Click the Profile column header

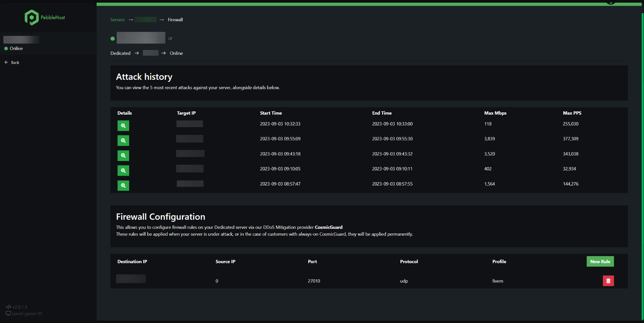click(499, 262)
